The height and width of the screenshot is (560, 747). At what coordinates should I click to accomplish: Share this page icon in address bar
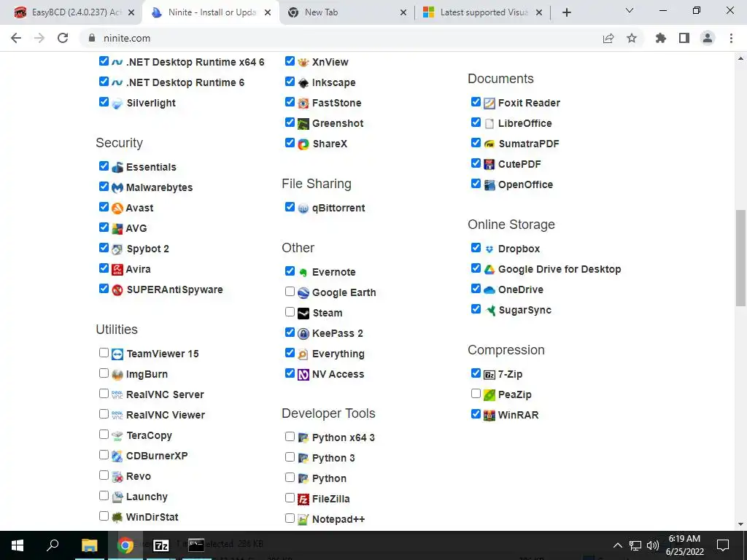click(608, 38)
